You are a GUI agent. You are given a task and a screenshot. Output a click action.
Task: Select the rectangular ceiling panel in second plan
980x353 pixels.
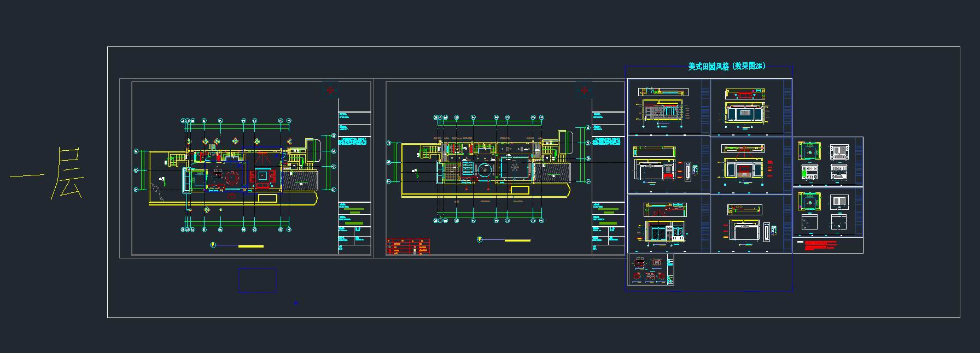point(514,169)
